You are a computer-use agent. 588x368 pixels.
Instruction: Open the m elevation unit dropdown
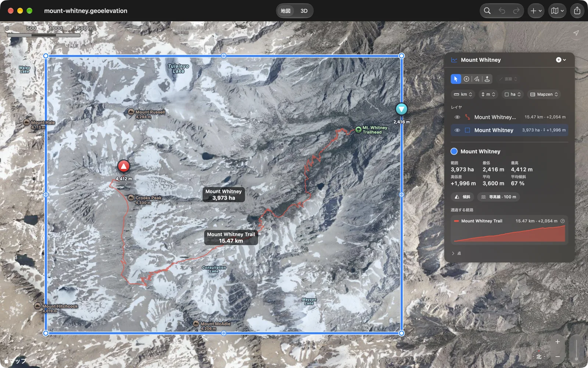488,94
